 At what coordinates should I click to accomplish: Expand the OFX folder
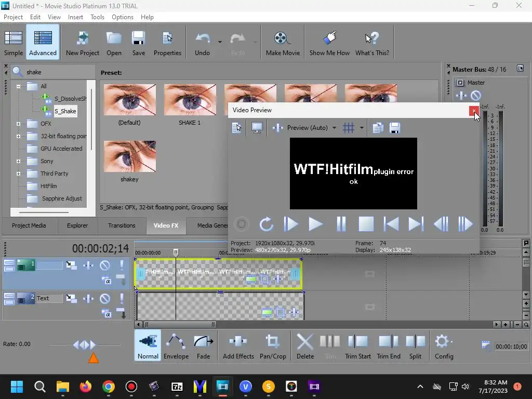tap(18, 124)
